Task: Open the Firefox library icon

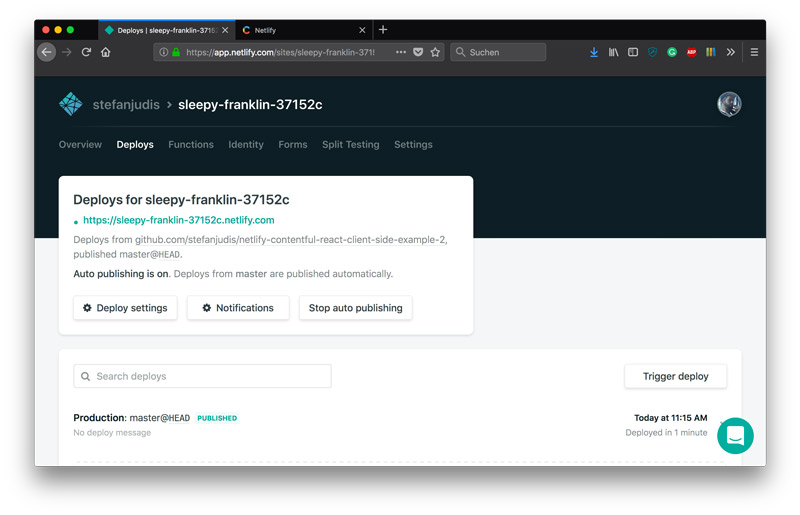Action: tap(613, 52)
